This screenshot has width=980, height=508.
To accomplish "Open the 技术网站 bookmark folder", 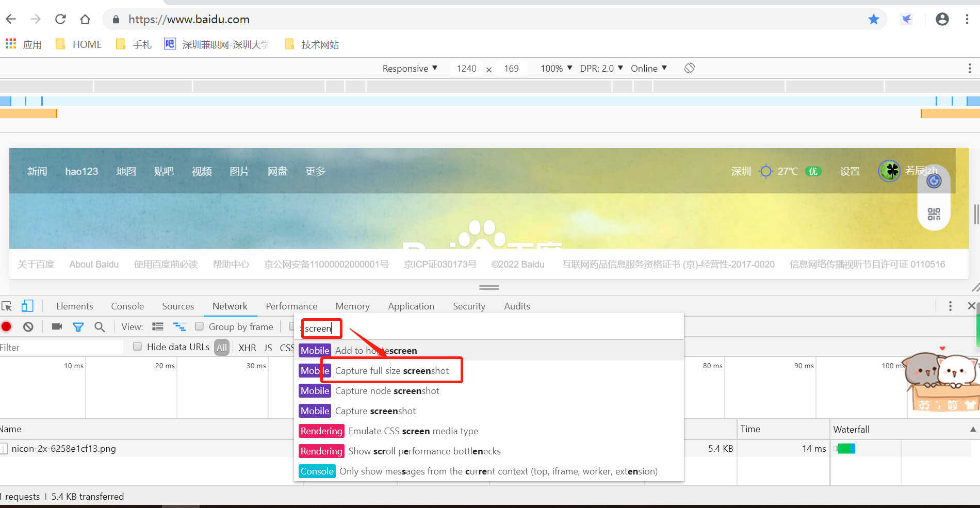I will click(312, 44).
